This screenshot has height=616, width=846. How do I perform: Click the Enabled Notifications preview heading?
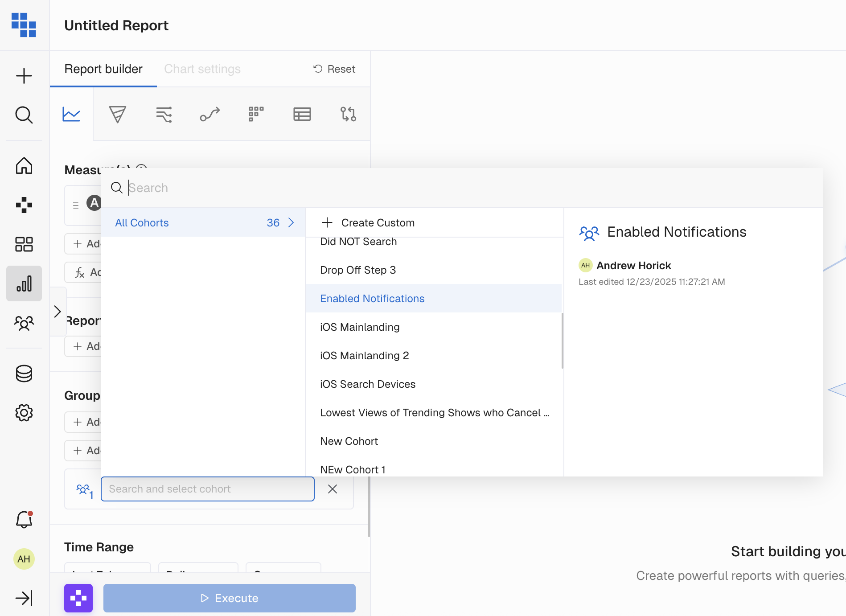(677, 232)
